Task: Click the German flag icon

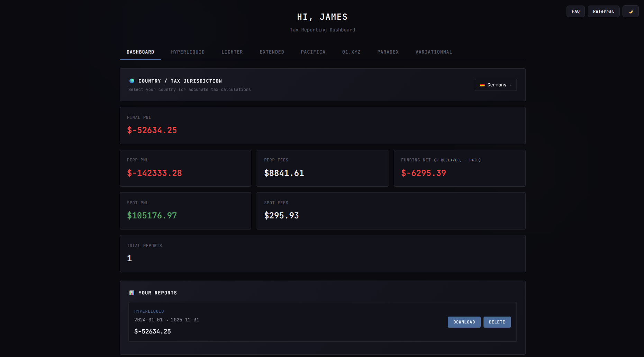Action: pos(482,85)
